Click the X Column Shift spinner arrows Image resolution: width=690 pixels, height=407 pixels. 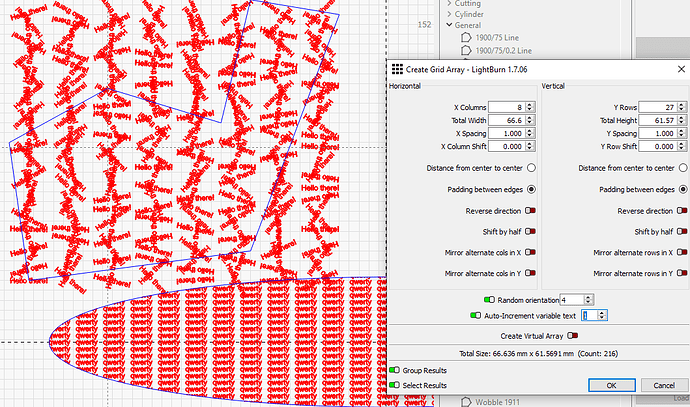tap(530, 147)
